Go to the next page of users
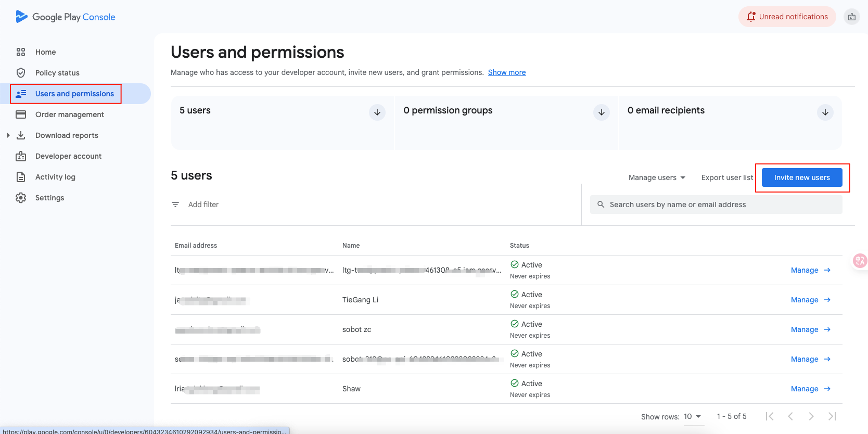The height and width of the screenshot is (434, 868). pyautogui.click(x=811, y=416)
